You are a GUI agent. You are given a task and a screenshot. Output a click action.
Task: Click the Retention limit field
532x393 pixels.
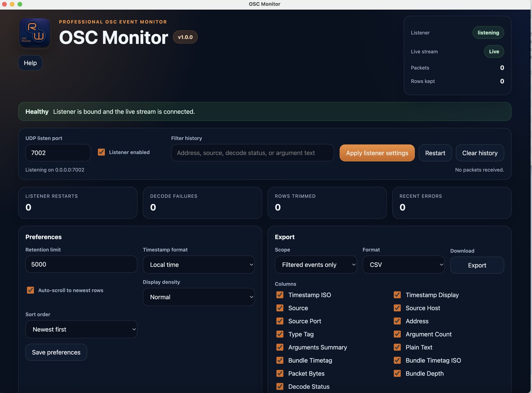(x=81, y=264)
